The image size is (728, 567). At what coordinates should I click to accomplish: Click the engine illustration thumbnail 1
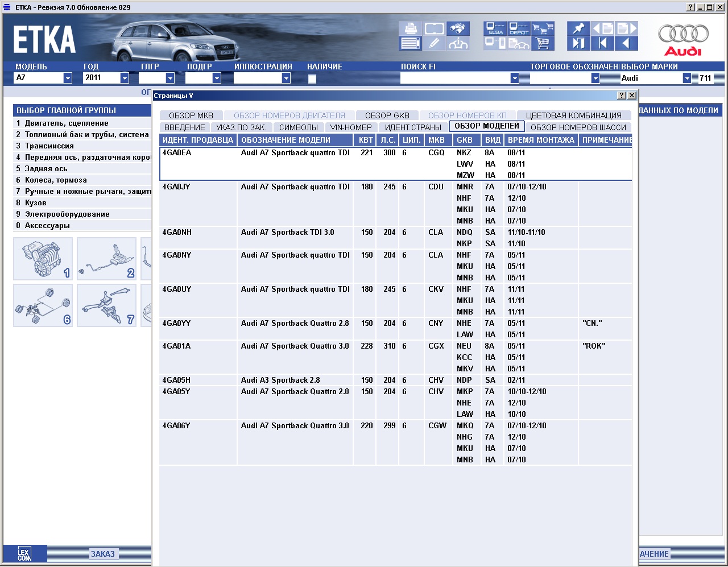coord(43,259)
